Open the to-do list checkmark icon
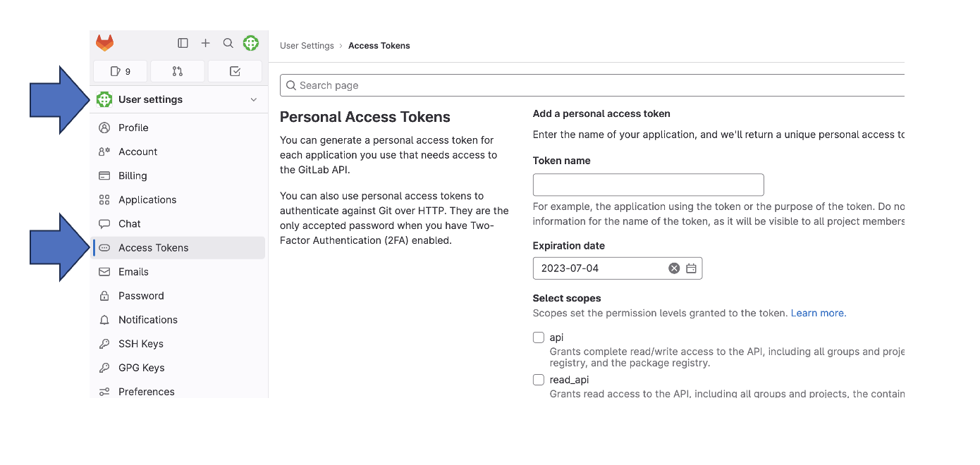 click(235, 71)
